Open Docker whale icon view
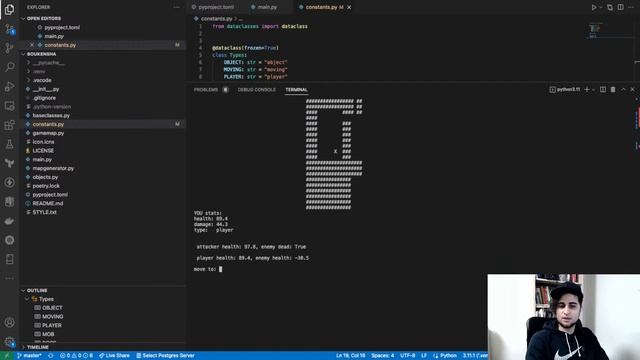 [9, 221]
